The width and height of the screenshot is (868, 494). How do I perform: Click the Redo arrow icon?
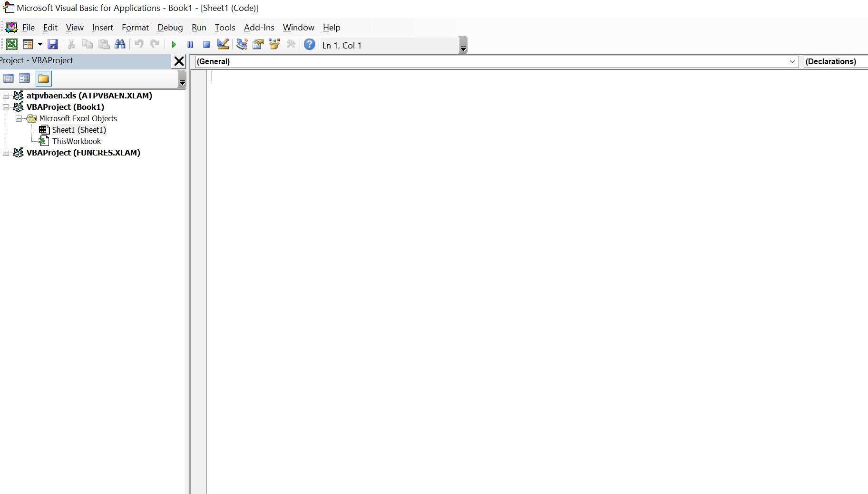155,44
